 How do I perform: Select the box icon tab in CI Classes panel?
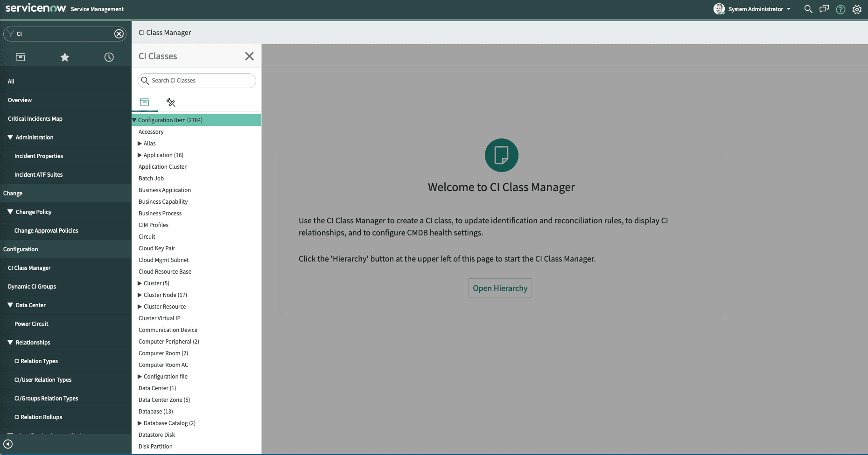pyautogui.click(x=145, y=102)
